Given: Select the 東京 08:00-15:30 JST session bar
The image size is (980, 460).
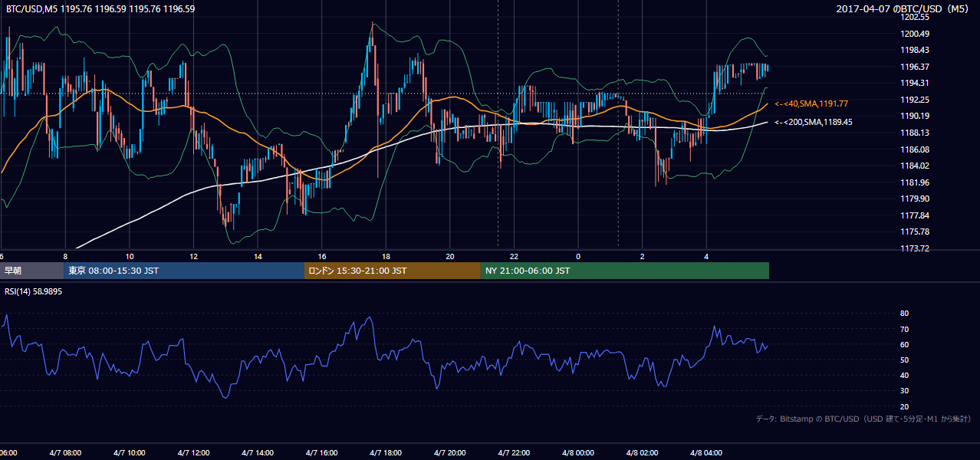Looking at the screenshot, I should tap(184, 271).
